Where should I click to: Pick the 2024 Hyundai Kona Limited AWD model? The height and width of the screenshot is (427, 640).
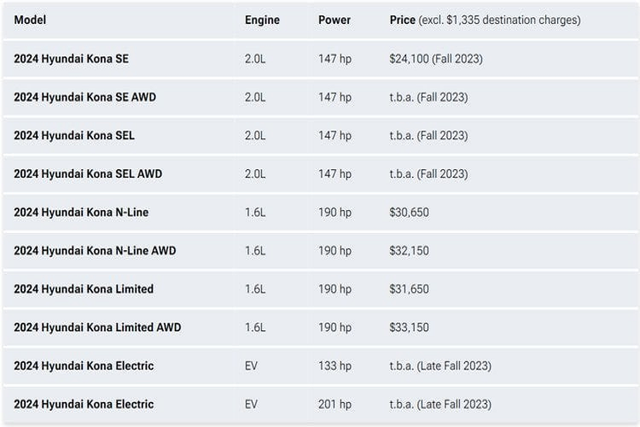pos(97,327)
